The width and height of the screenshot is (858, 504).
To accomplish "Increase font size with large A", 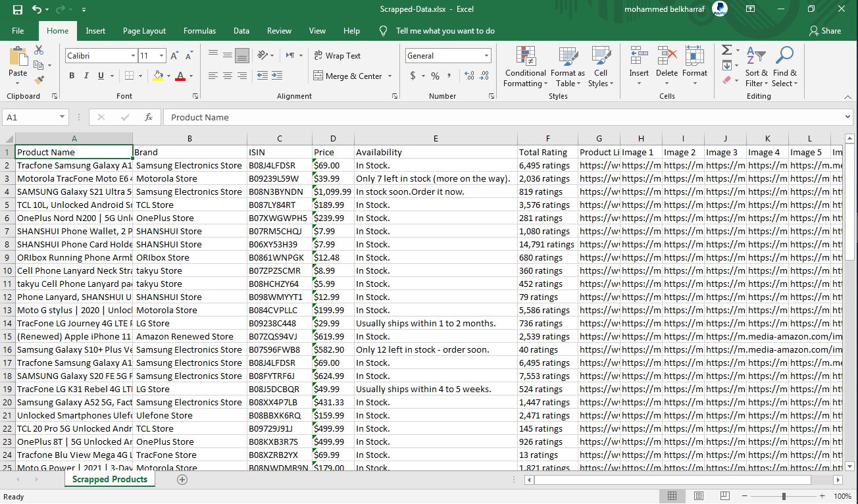I will (174, 56).
